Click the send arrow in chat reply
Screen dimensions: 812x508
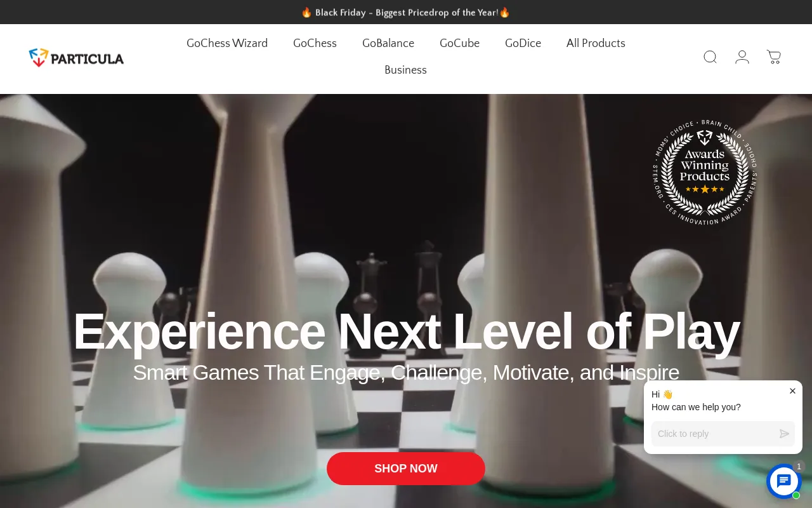785,434
